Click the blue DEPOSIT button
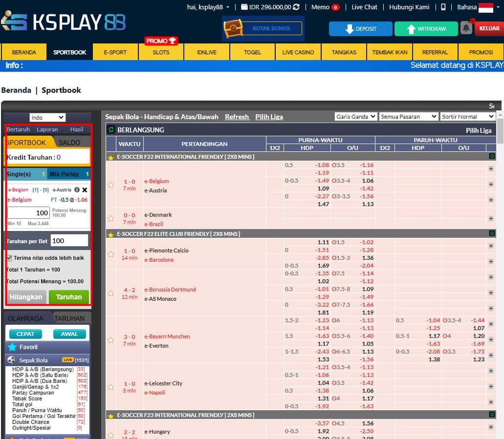The width and height of the screenshot is (504, 439). click(x=360, y=29)
